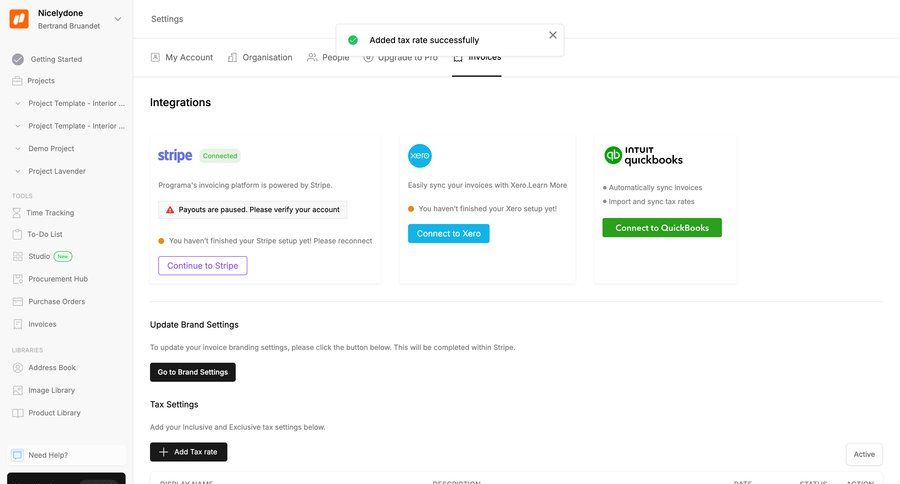Open second Project Template - Interior item

tap(76, 126)
